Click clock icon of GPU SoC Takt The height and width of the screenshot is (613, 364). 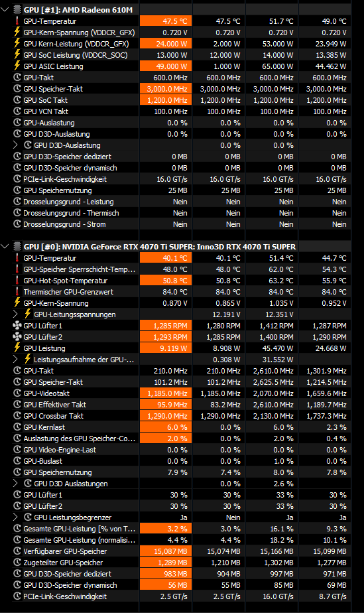(x=17, y=100)
